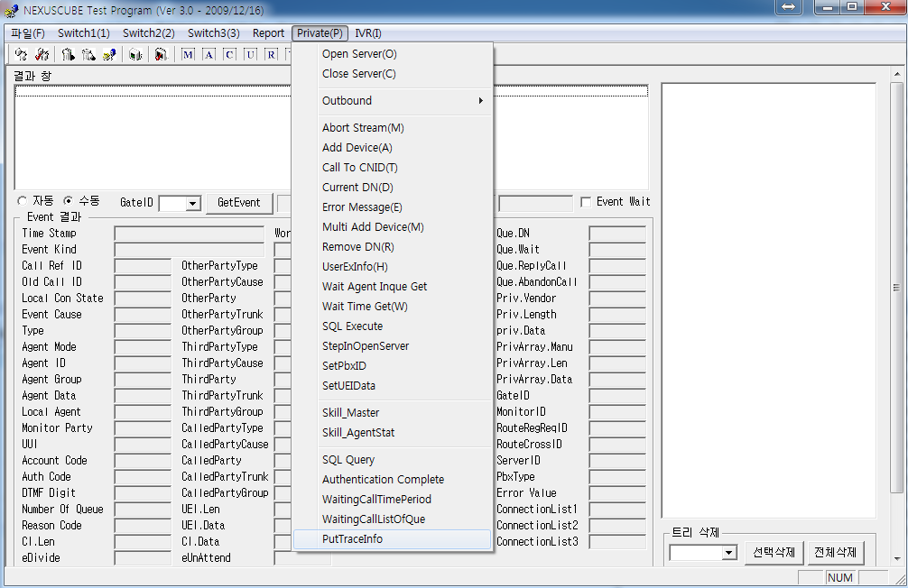Click the green-screen monitor toolbar icon

136,54
